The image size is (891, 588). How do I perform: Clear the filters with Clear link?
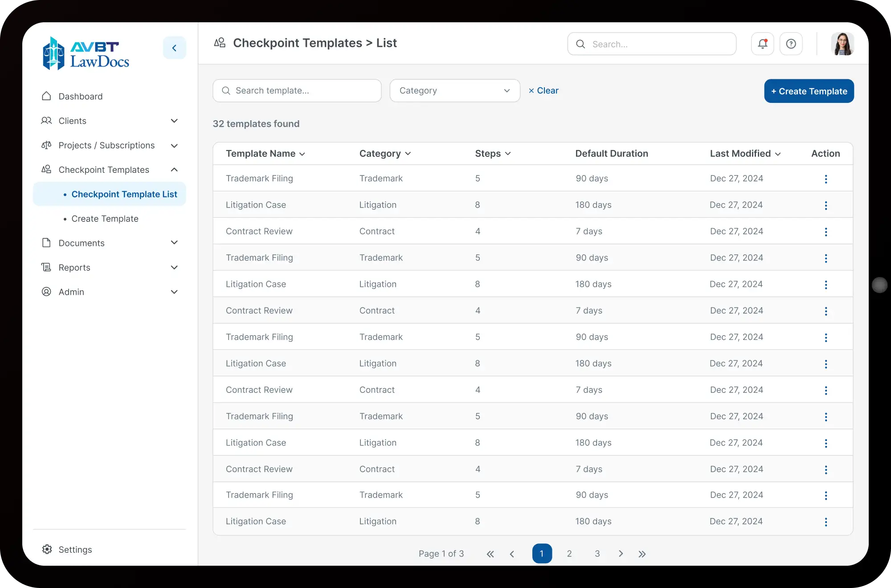[x=543, y=90]
